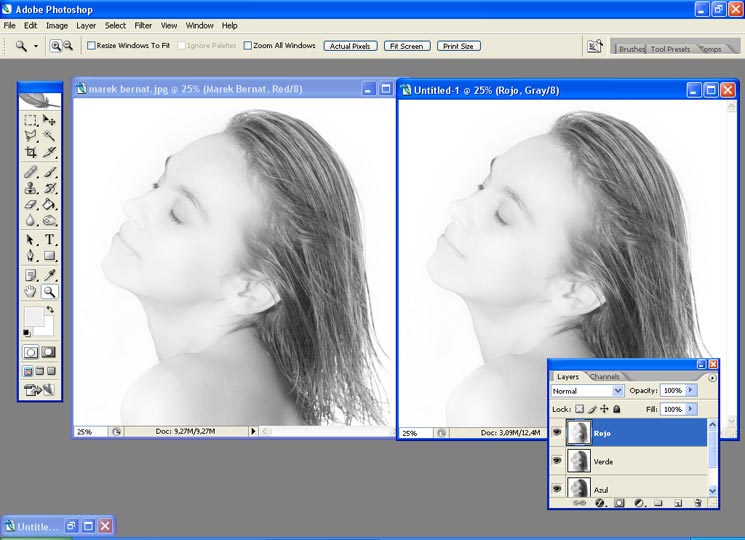The width and height of the screenshot is (745, 540).
Task: Open the Zoom tool preset picker arrow
Action: click(x=36, y=46)
